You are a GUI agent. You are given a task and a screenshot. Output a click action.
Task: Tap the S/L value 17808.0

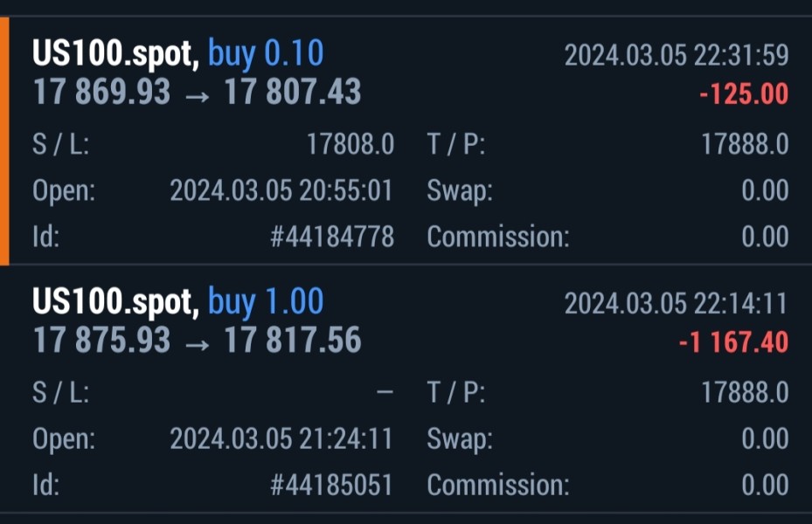coord(350,144)
